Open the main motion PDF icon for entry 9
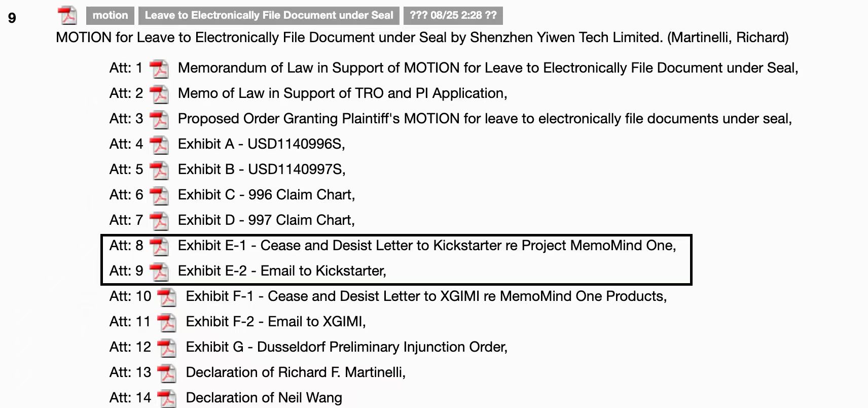Image resolution: width=868 pixels, height=408 pixels. 67,15
